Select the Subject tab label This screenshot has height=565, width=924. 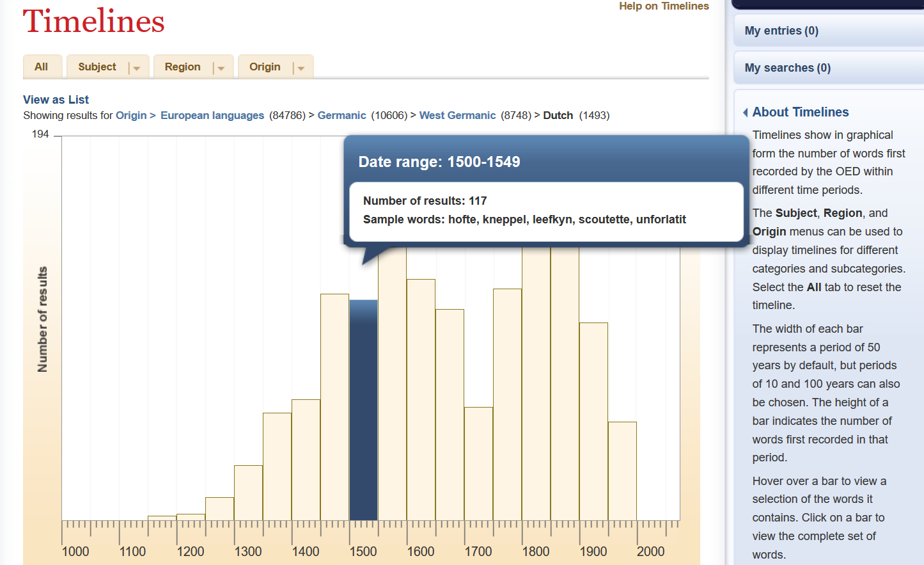click(97, 67)
